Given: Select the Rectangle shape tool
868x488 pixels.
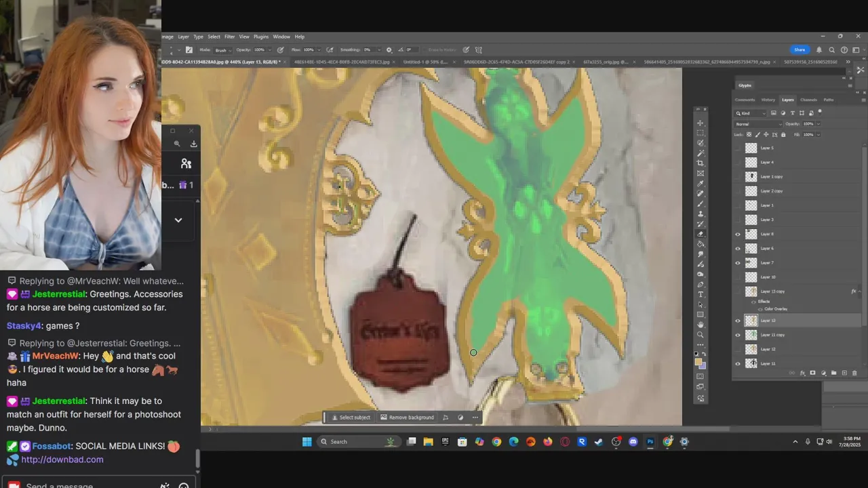Looking at the screenshot, I should click(701, 314).
